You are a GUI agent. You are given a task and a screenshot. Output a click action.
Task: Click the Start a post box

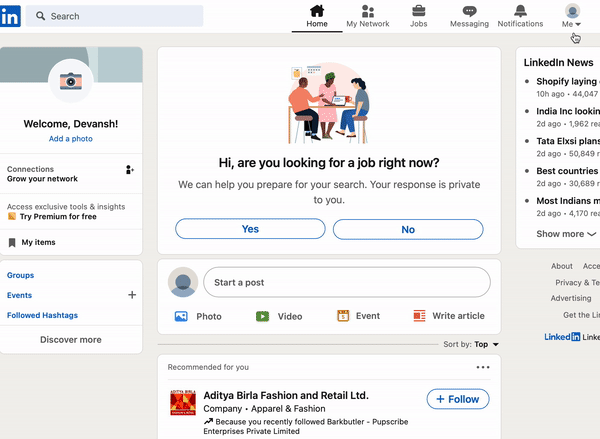click(347, 282)
